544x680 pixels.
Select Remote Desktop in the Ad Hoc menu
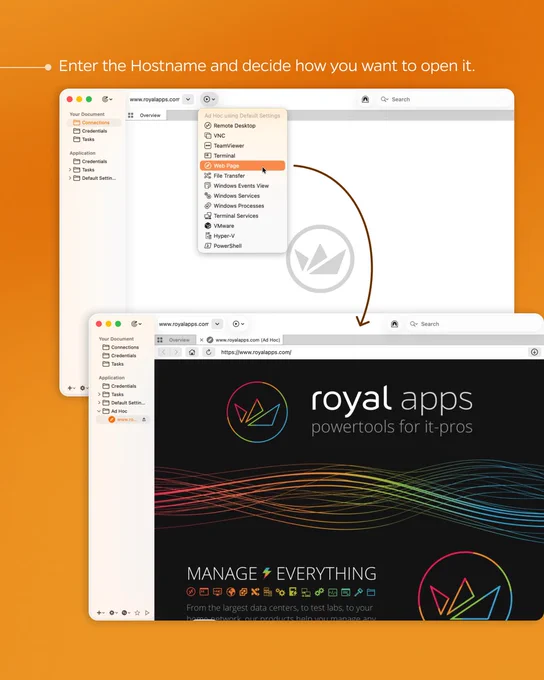pyautogui.click(x=242, y=126)
